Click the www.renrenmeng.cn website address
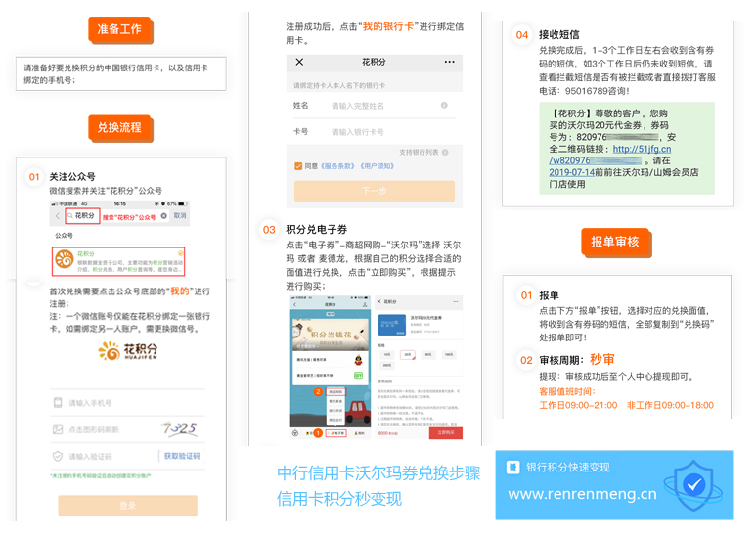756x538 pixels. (582, 494)
